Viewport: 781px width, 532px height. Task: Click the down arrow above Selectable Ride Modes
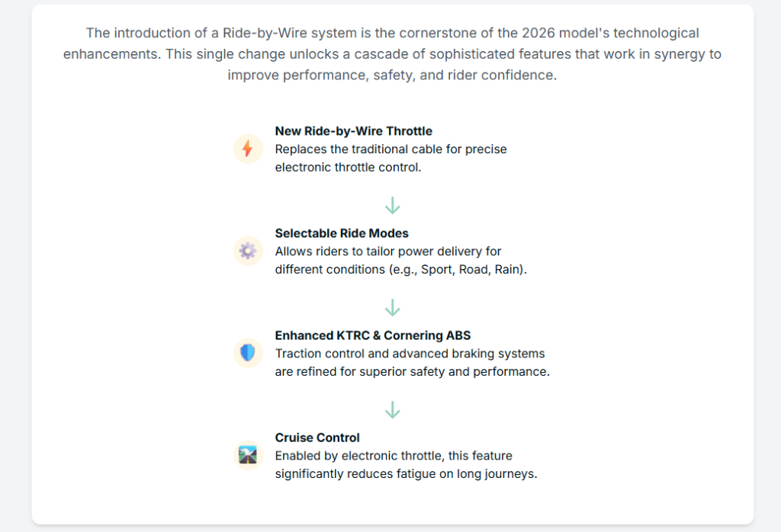[x=392, y=206]
